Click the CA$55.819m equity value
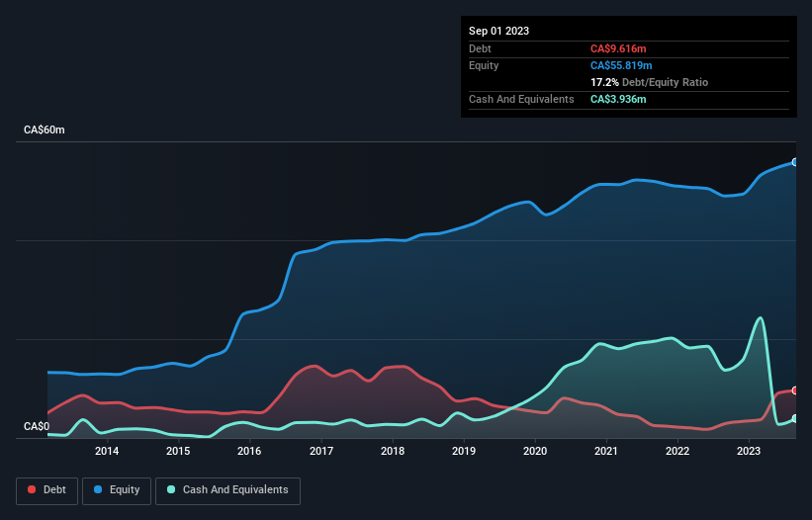This screenshot has height=520, width=812. tap(621, 65)
